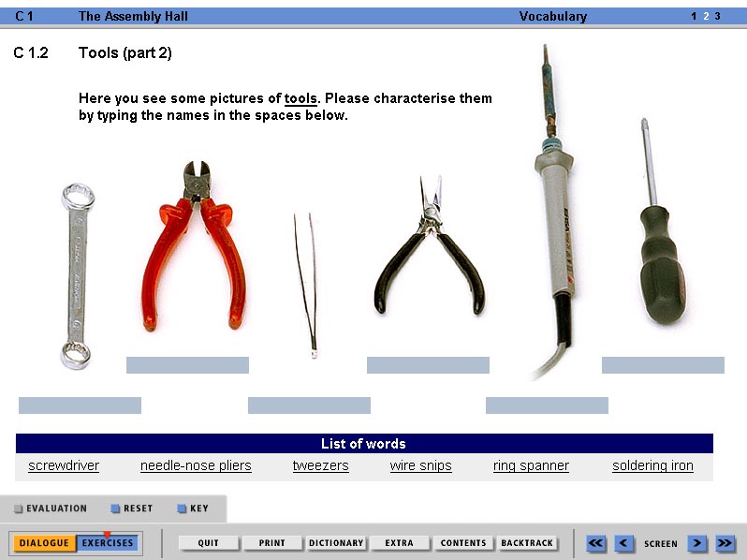The image size is (747, 560).
Task: Click the 'Vocabulary' header label
Action: [553, 16]
